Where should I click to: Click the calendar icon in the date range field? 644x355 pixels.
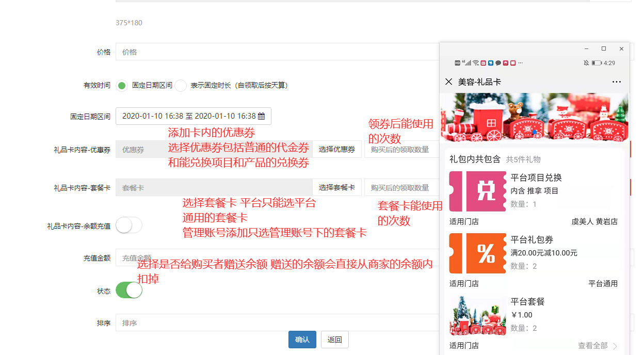[261, 116]
